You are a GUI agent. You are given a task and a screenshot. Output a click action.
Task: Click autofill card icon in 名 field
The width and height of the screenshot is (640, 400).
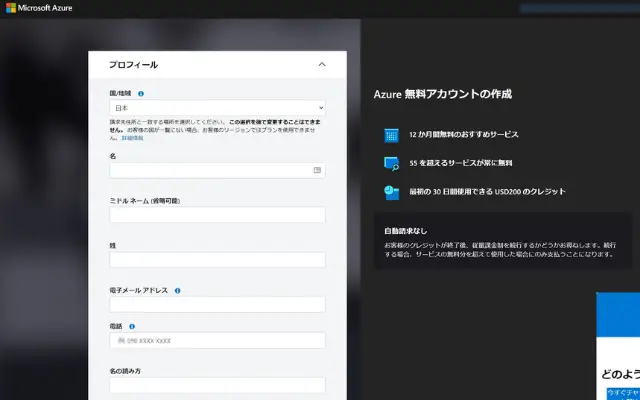pos(317,170)
